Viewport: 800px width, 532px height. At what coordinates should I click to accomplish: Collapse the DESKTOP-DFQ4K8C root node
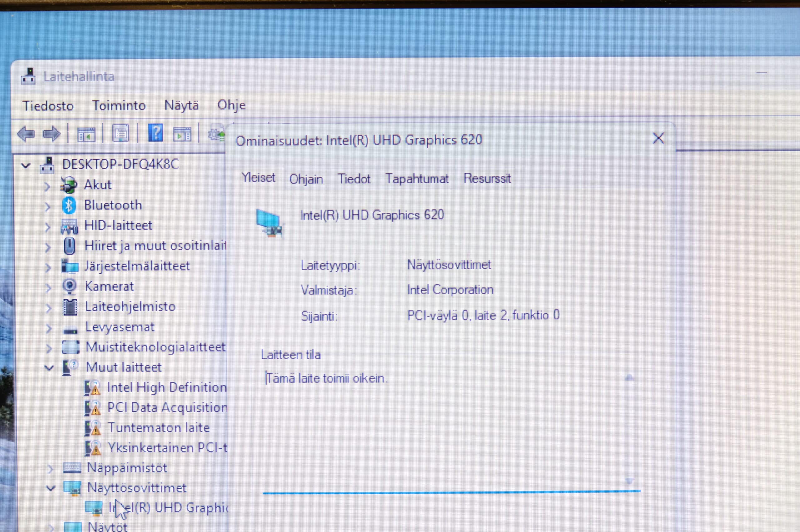click(26, 166)
